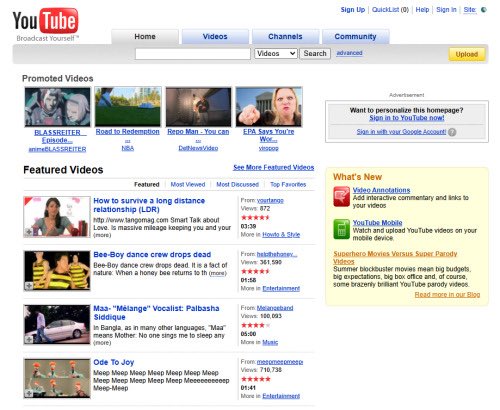Visit Melangeband channel link
Screen dimensions: 500x410
[x=275, y=308]
